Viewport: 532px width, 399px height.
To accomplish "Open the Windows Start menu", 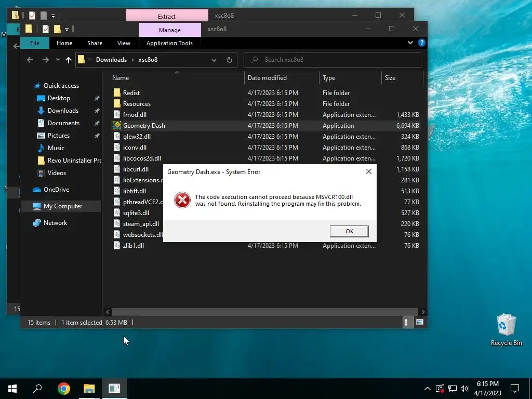I will (12, 389).
